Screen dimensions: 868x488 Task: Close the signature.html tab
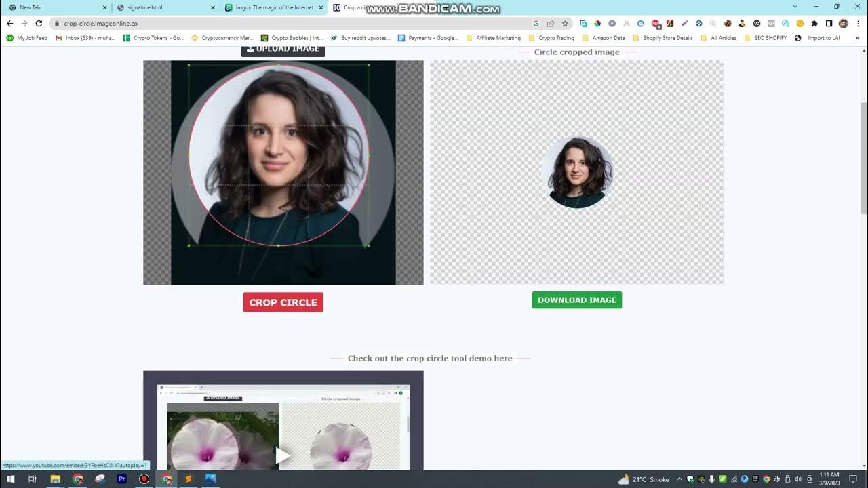(212, 7)
